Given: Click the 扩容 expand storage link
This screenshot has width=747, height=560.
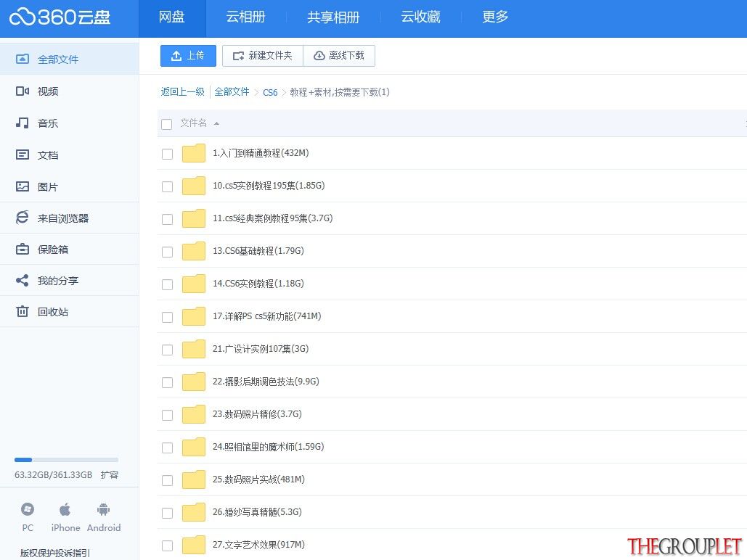Looking at the screenshot, I should click(x=110, y=474).
